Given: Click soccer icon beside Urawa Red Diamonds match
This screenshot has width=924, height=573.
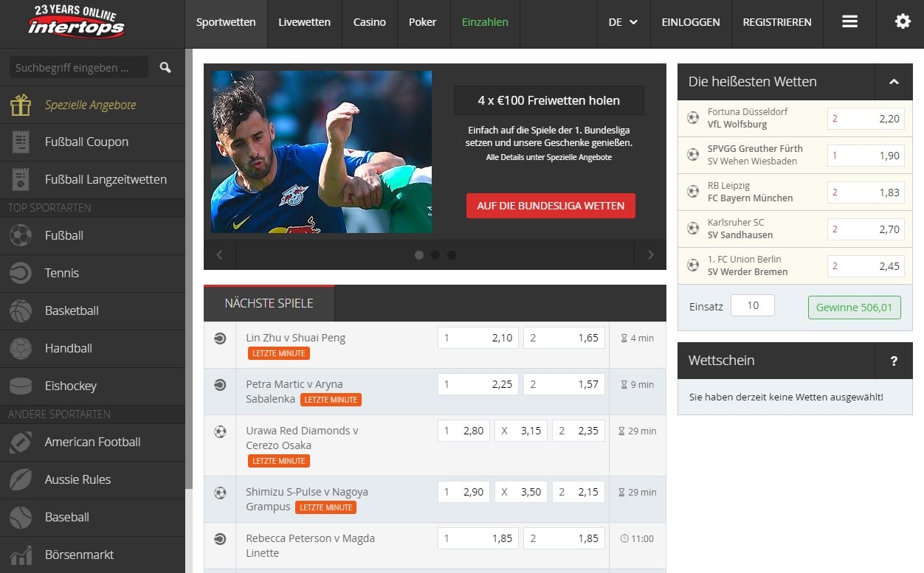Looking at the screenshot, I should [220, 432].
